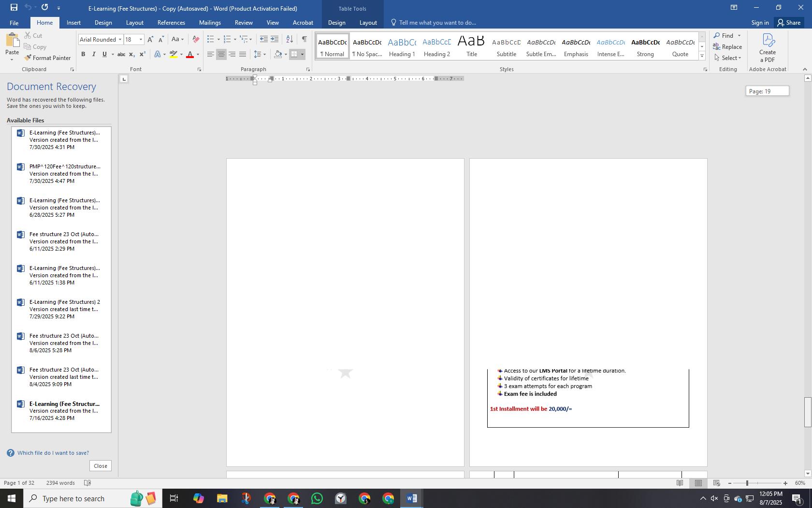Click the Share button
Viewport: 812px width, 508px height.
pyautogui.click(x=789, y=23)
